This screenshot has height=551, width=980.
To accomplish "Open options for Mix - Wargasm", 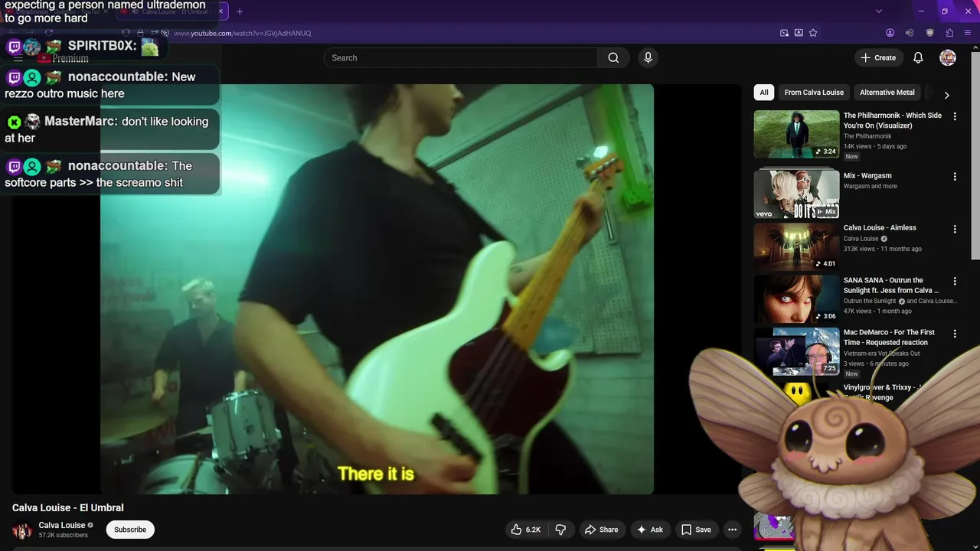I will (954, 177).
